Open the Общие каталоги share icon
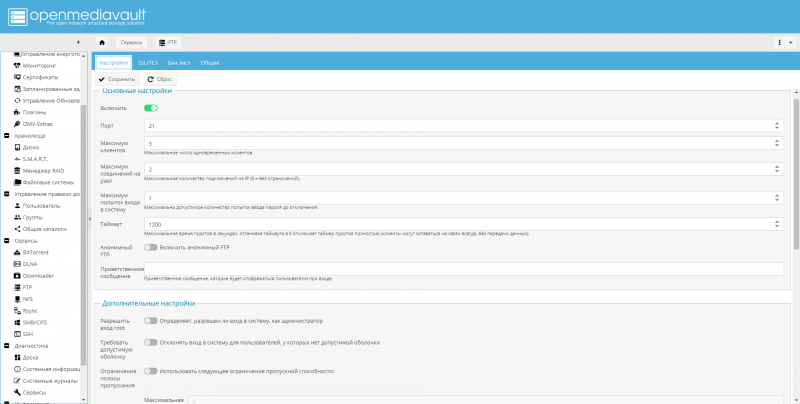Viewport: 800px width, 404px height. (x=17, y=229)
